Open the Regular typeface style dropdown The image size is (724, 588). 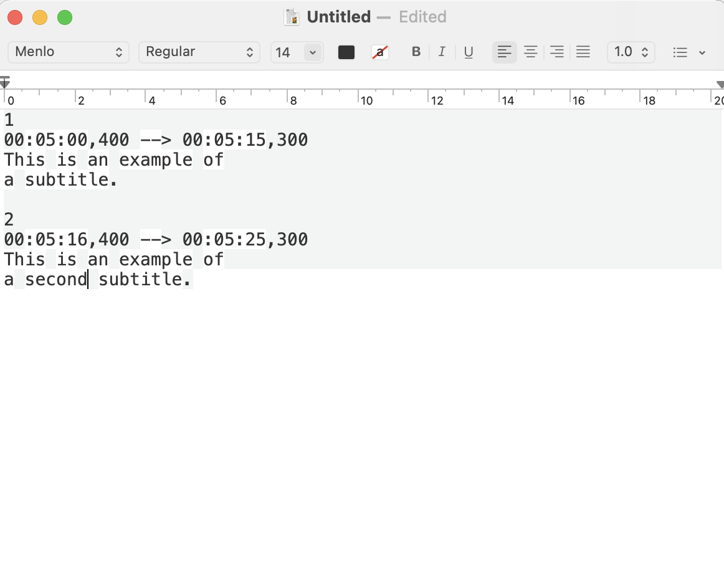click(199, 52)
